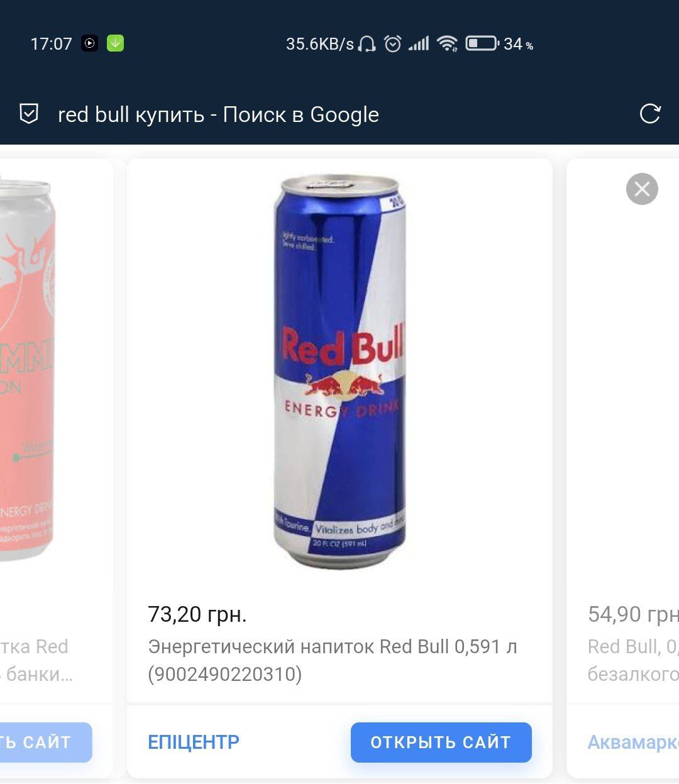Open the Энергетический напиток Red Bull product title

(332, 660)
